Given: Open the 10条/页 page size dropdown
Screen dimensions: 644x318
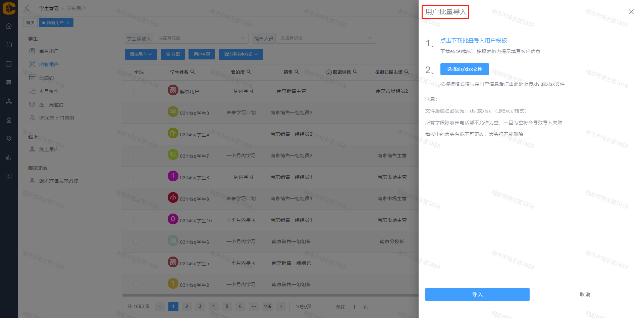Looking at the screenshot, I should 306,307.
